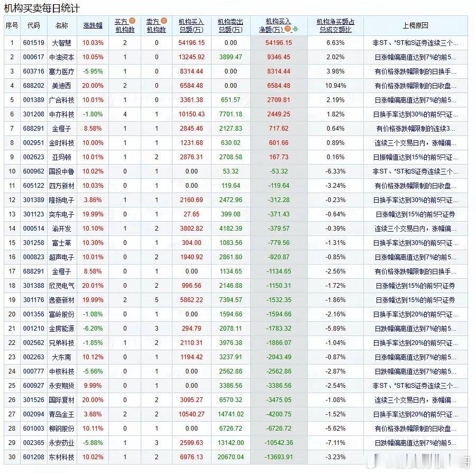The image size is (476, 473).
Task: Click stock name 欣灵电气
Action: click(x=62, y=285)
